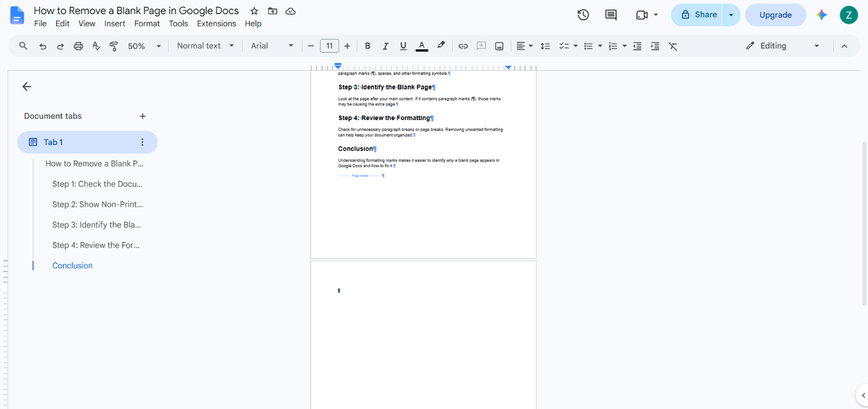This screenshot has width=868, height=409.
Task: Move document to a folder
Action: 273,11
